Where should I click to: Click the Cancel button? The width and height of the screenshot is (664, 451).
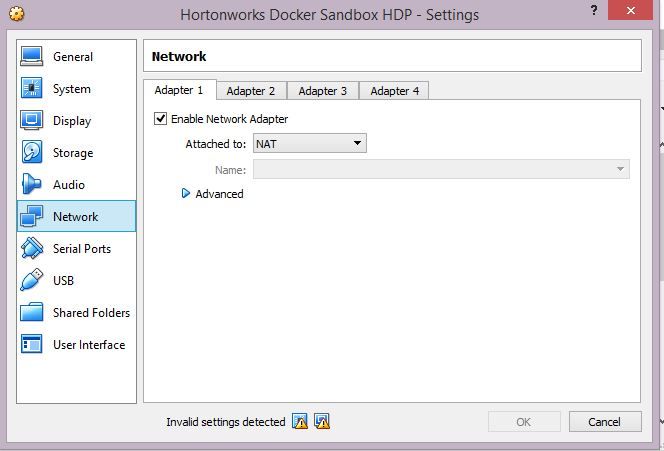coord(605,421)
